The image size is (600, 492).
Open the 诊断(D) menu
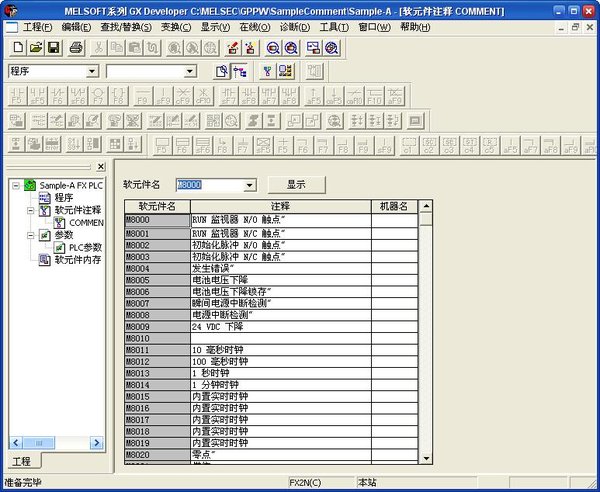point(295,27)
